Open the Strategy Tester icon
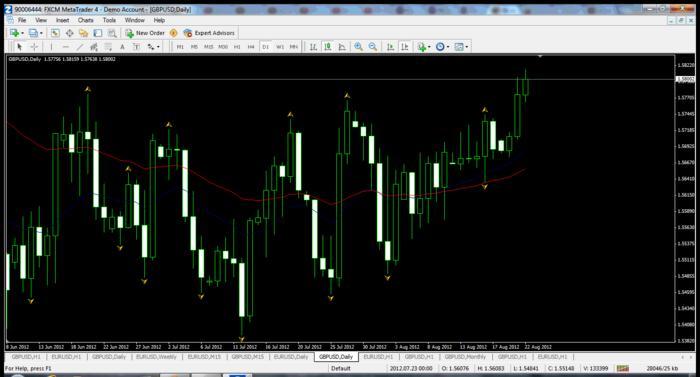Viewport: 700px width, 377px height. 112,33
